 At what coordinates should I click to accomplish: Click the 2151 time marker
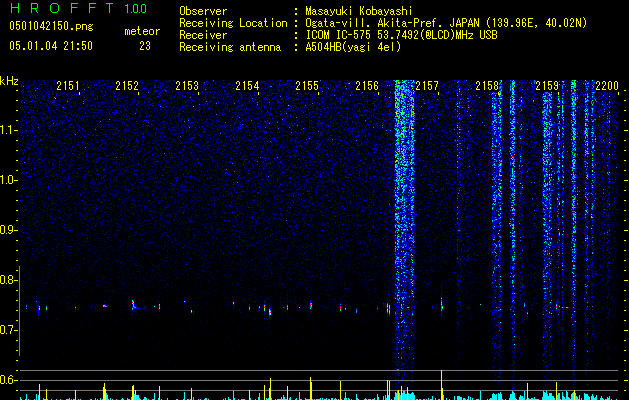click(x=68, y=85)
